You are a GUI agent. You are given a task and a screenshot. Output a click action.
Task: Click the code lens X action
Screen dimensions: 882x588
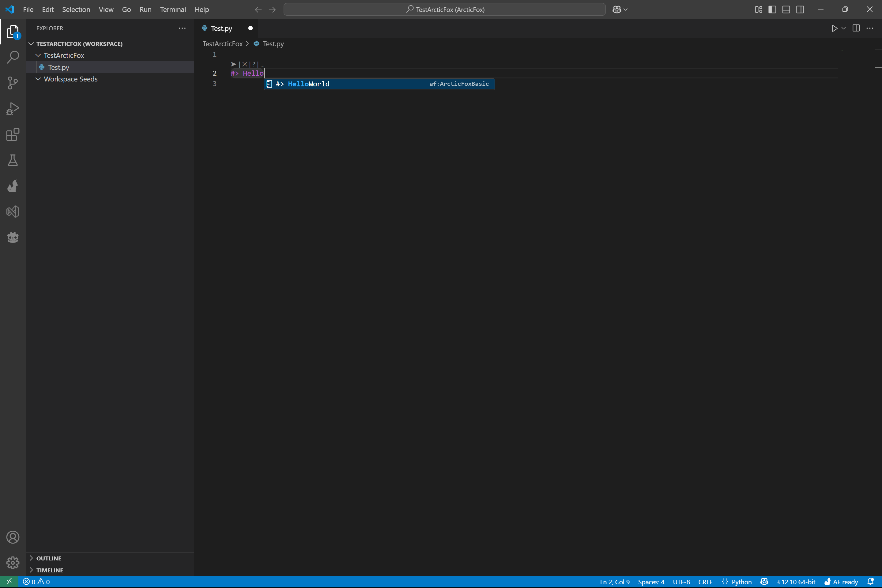[245, 64]
